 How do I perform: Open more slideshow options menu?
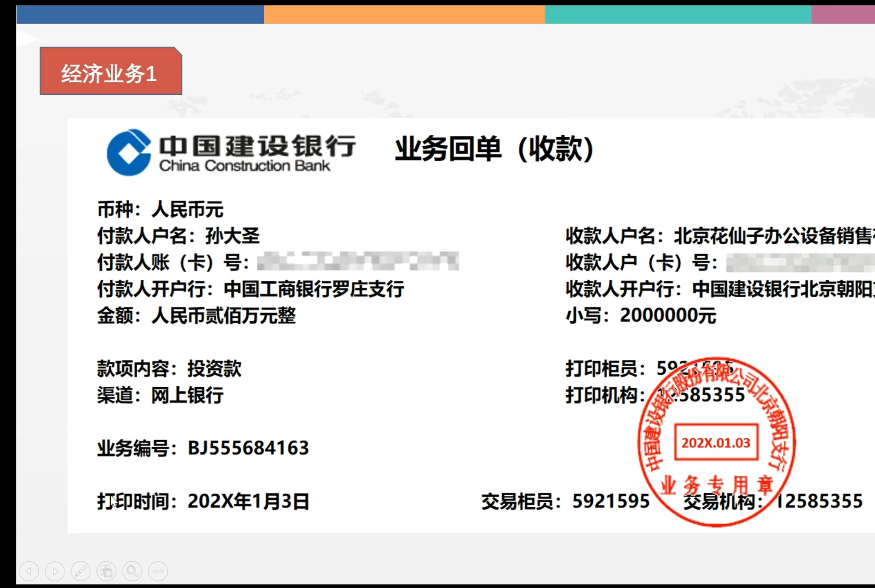pyautogui.click(x=158, y=571)
